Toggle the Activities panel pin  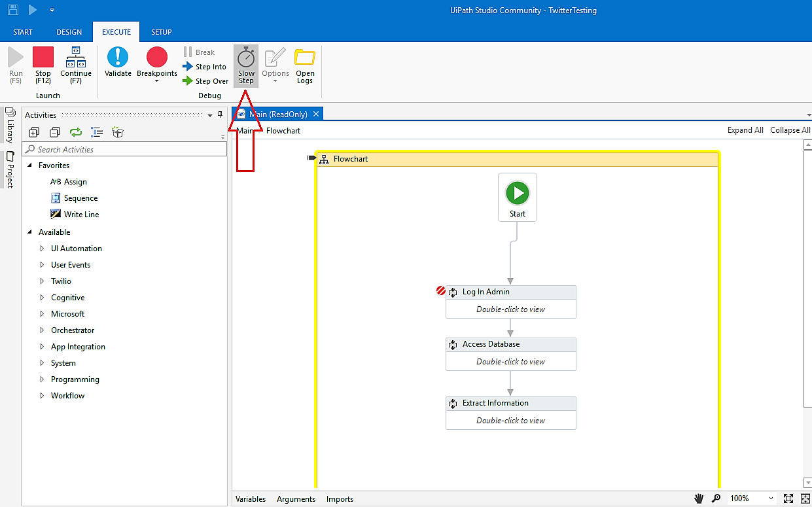pos(221,115)
